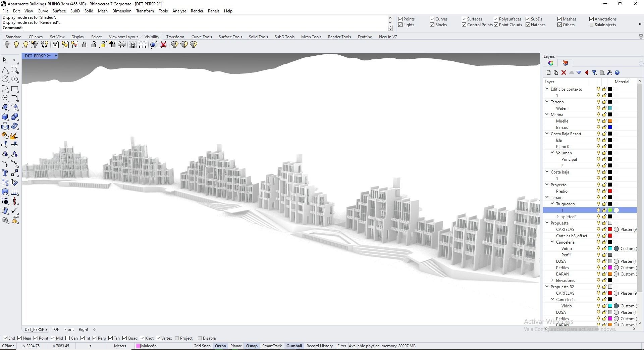
Task: Uncheck the End osnap checkbox
Action: tap(5, 338)
